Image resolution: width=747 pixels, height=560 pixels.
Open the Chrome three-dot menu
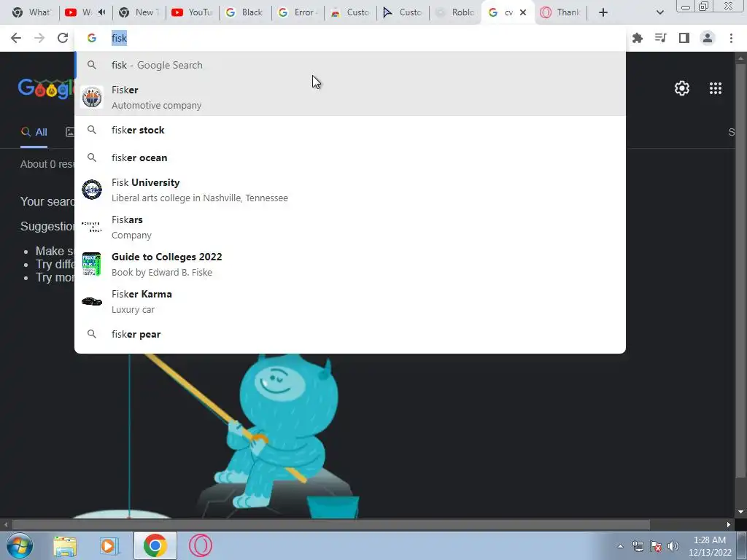click(731, 38)
